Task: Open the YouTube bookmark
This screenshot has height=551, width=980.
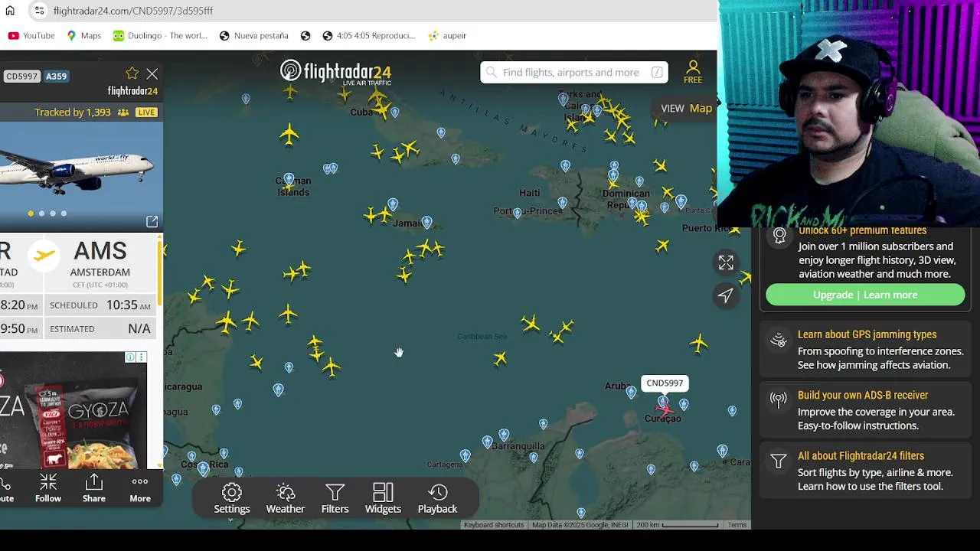Action: 31,35
